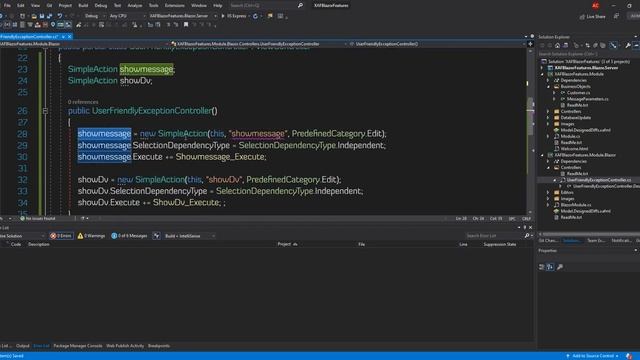Click Solution Explorer Properties wrench icon

click(628, 45)
